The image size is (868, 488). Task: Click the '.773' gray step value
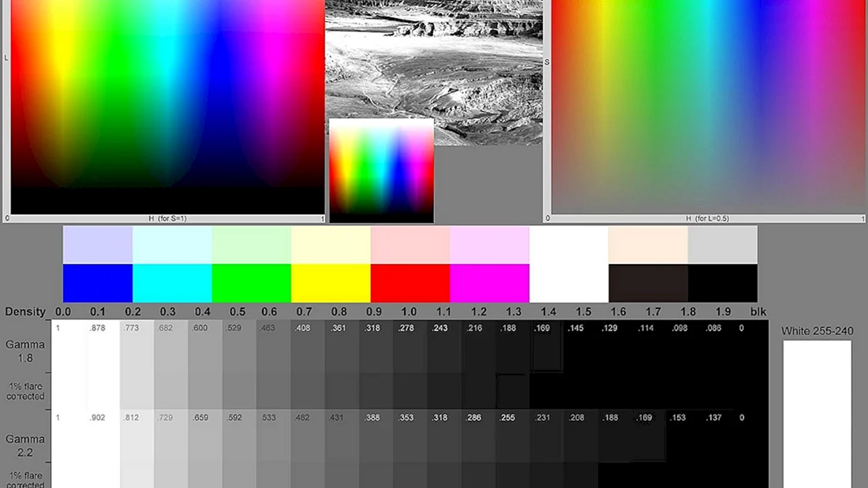click(131, 328)
